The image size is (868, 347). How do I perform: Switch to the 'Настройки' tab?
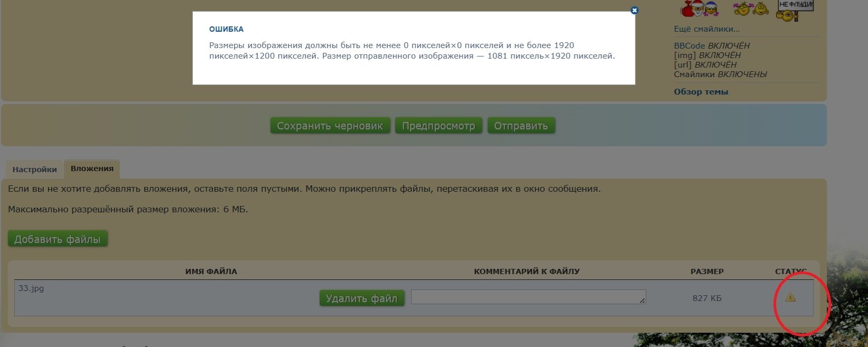tap(35, 170)
